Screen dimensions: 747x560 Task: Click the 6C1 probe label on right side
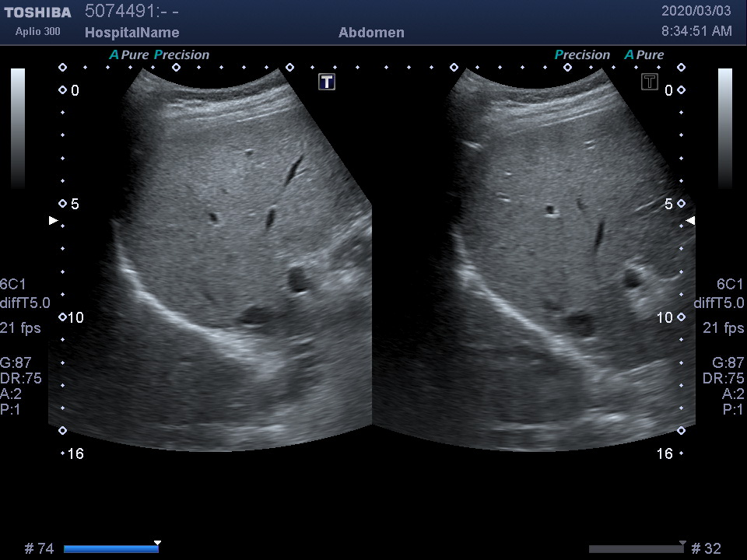click(x=730, y=285)
